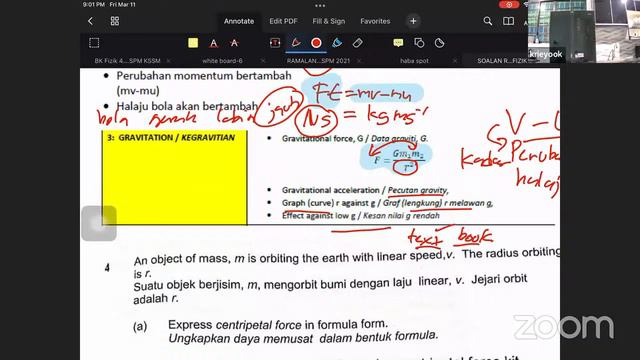Image resolution: width=640 pixels, height=360 pixels.
Task: Open the SOALAN R...FIZIK document tab
Action: click(503, 61)
